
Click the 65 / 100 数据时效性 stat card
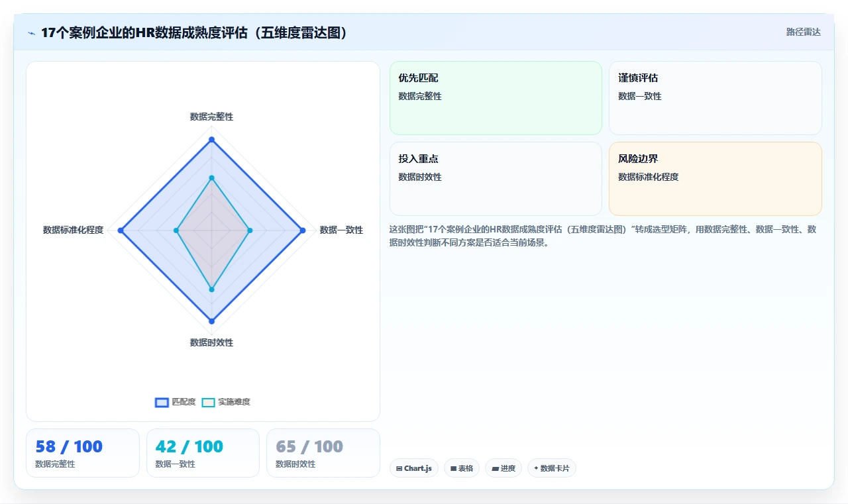click(323, 453)
